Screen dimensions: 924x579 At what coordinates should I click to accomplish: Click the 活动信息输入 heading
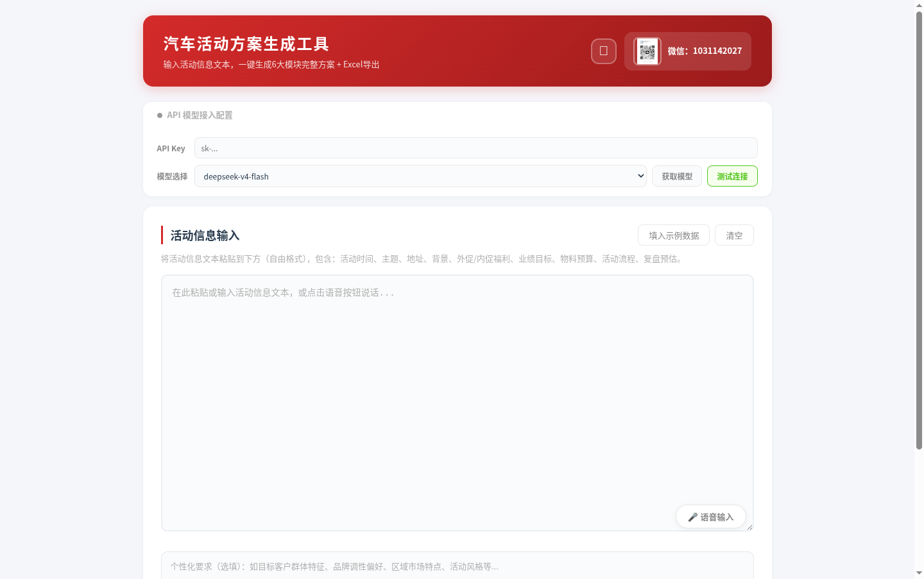coord(205,235)
